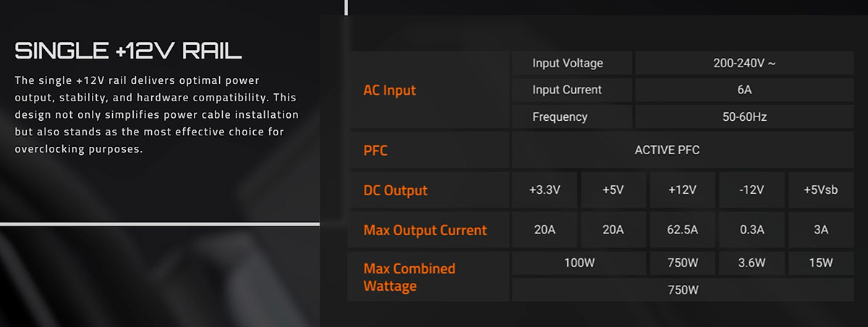The image size is (868, 327).
Task: Select the 3.6W wattage cell
Action: (752, 263)
